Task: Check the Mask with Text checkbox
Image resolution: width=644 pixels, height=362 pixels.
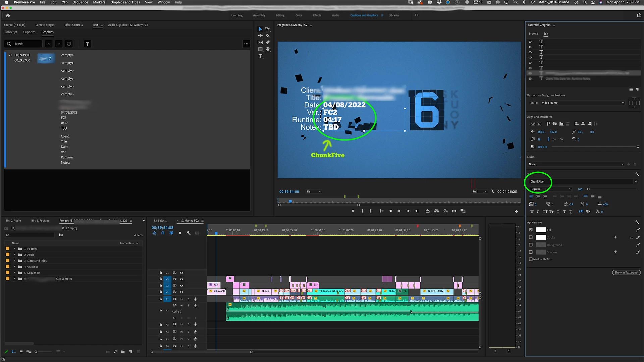Action: (x=531, y=259)
